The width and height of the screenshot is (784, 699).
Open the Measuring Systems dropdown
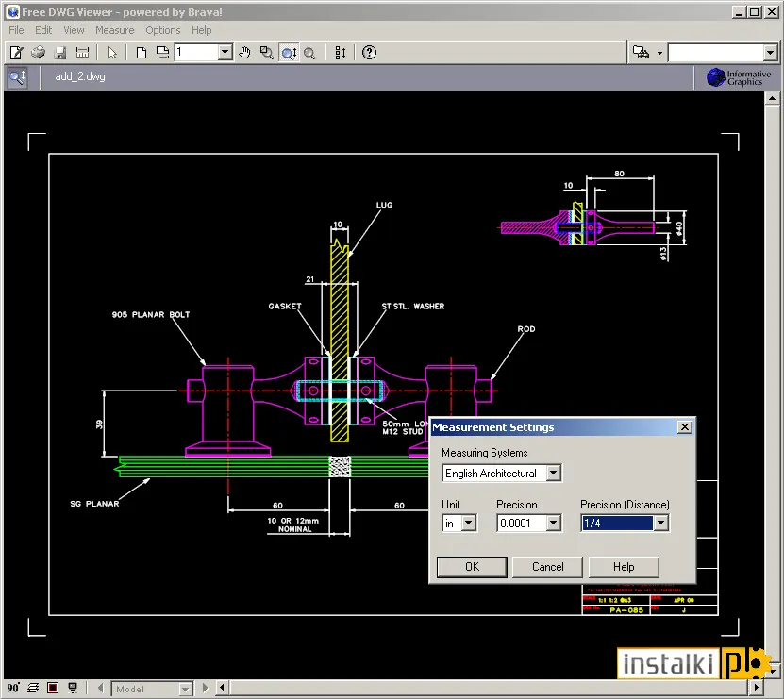click(553, 473)
